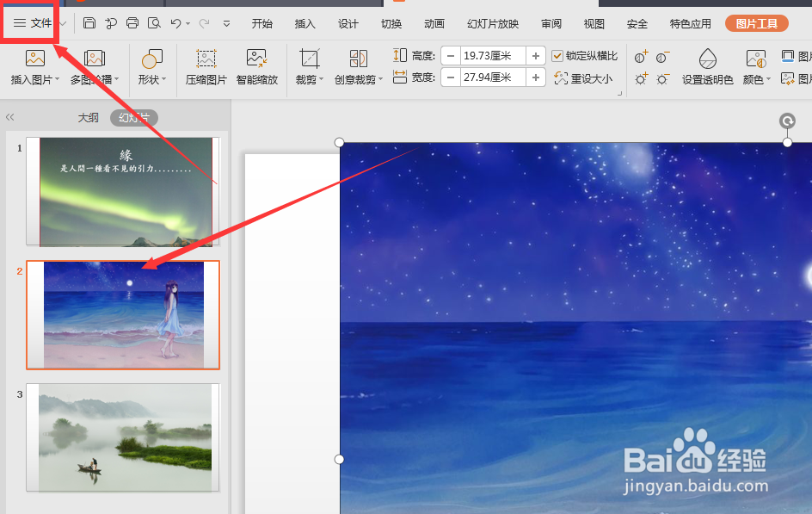Image resolution: width=812 pixels, height=514 pixels.
Task: Click the 创意裁剪 icon
Action: click(x=359, y=59)
